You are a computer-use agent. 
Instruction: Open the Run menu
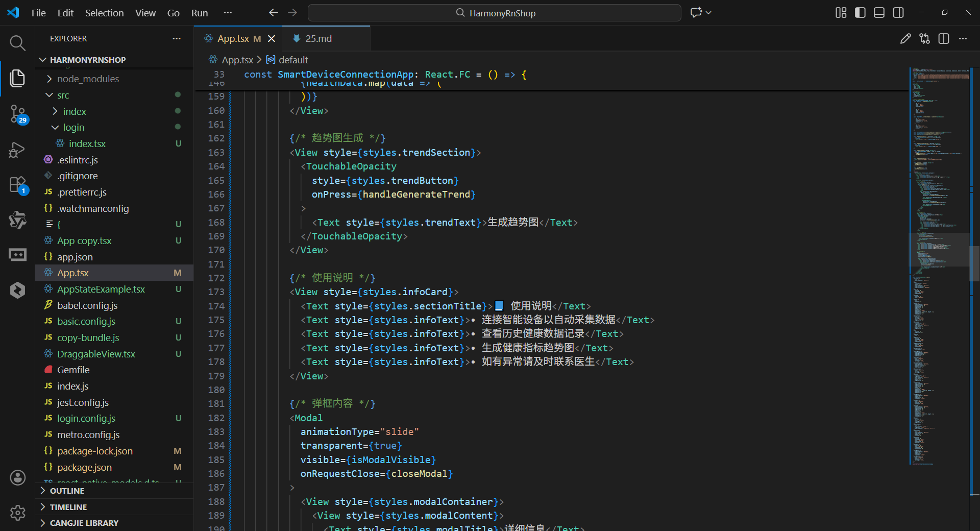(200, 13)
